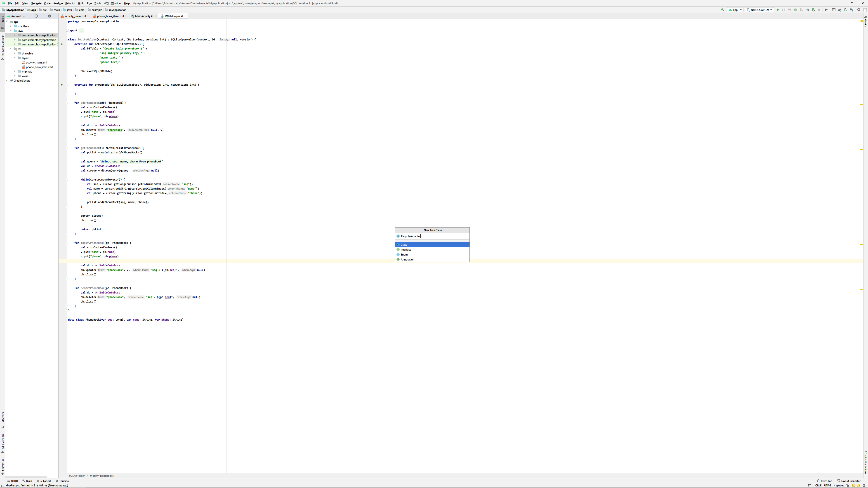Image resolution: width=868 pixels, height=488 pixels.
Task: Select Interface in New Java Class popup
Action: coord(406,250)
